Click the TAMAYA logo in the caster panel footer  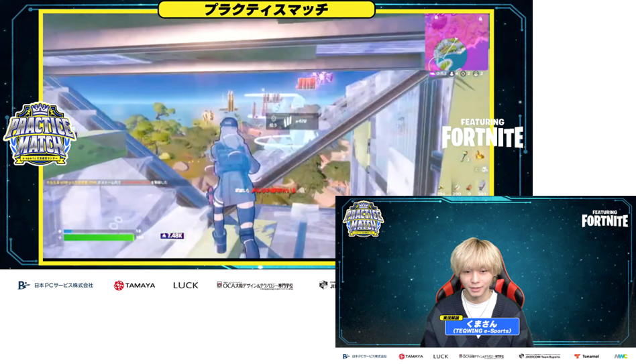click(411, 357)
